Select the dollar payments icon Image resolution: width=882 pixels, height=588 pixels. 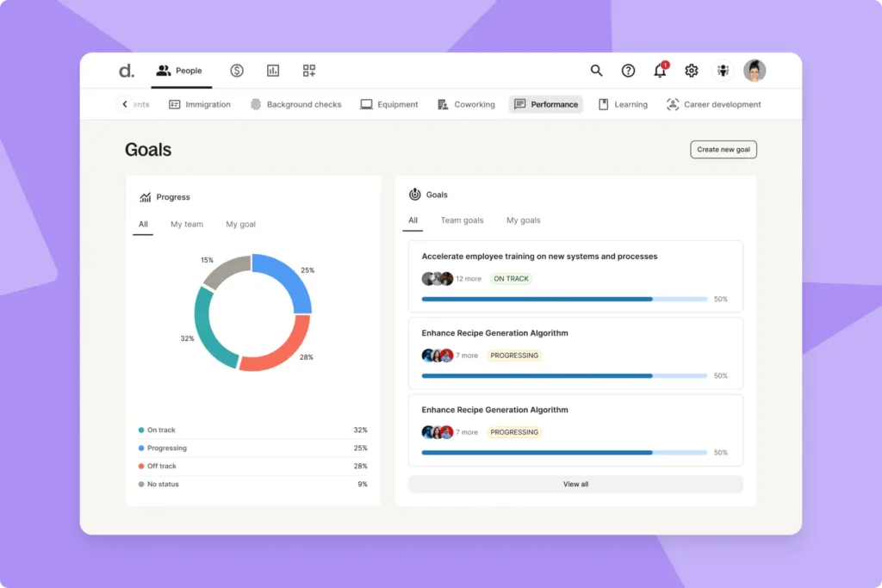(237, 71)
